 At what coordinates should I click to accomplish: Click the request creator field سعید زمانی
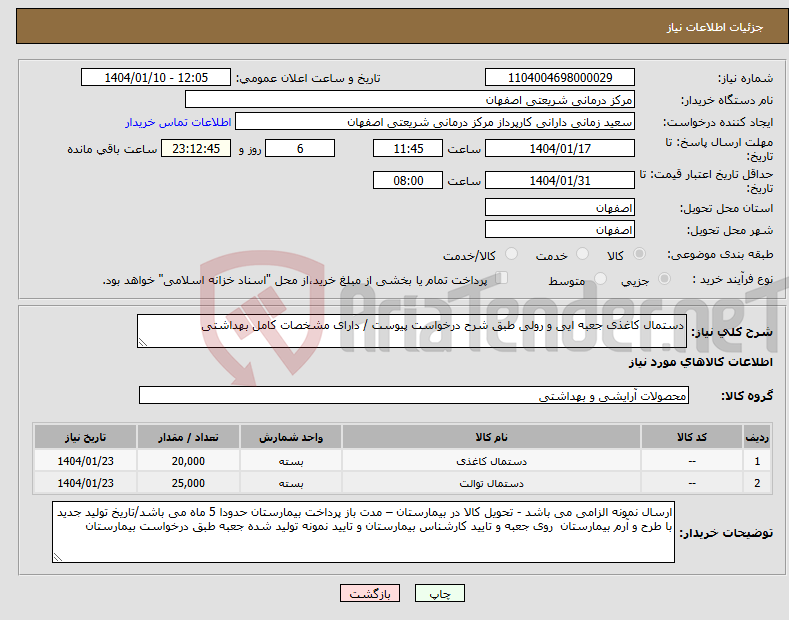(x=435, y=122)
